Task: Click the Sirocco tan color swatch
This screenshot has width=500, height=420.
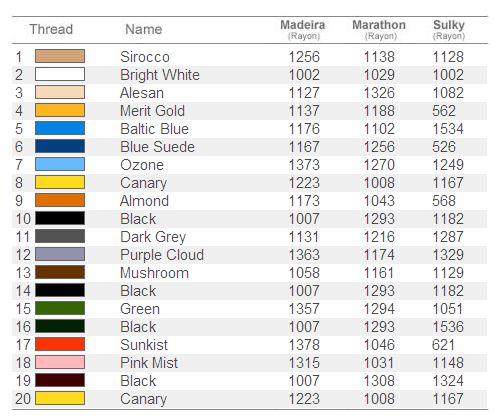Action: [x=60, y=56]
